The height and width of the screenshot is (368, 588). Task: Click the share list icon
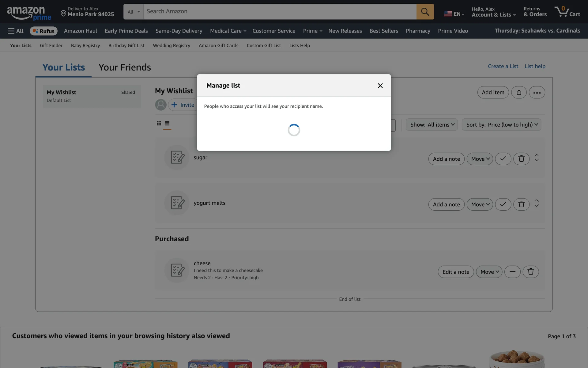tap(519, 92)
